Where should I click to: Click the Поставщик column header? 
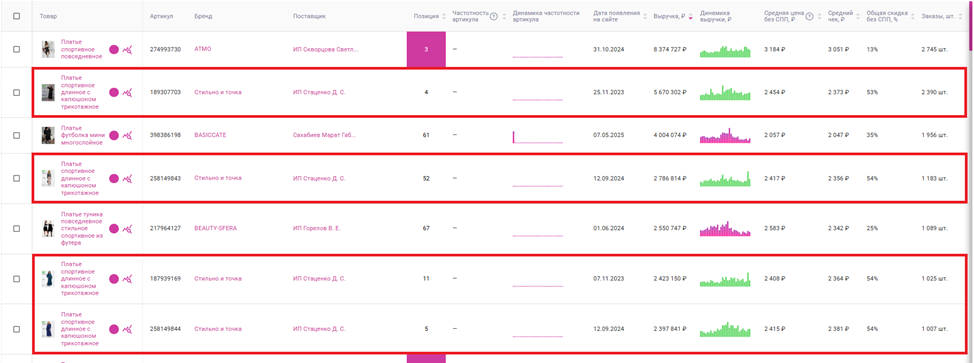click(x=309, y=16)
